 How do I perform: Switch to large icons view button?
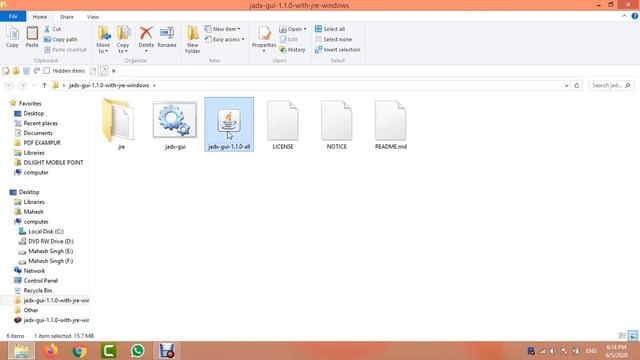click(633, 336)
